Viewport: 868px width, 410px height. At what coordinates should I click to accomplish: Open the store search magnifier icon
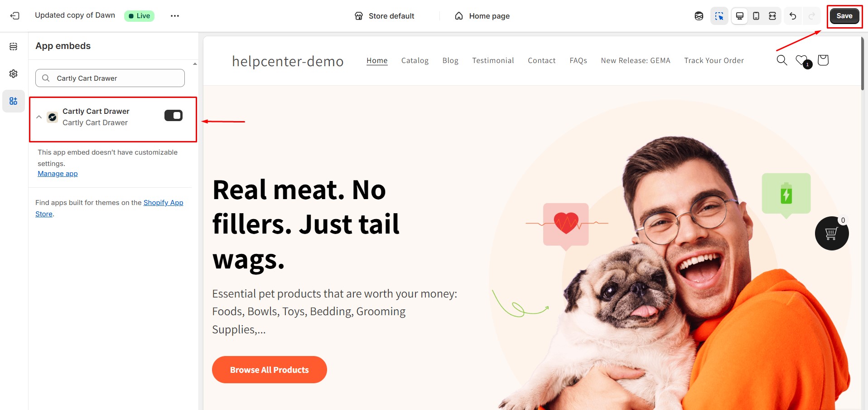[782, 60]
